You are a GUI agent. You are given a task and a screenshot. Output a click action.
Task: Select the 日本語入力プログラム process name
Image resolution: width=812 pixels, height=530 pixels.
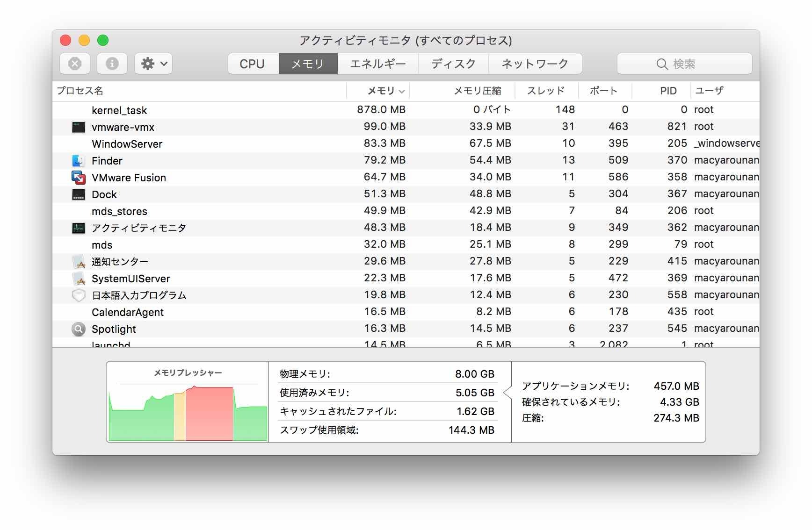click(x=139, y=295)
